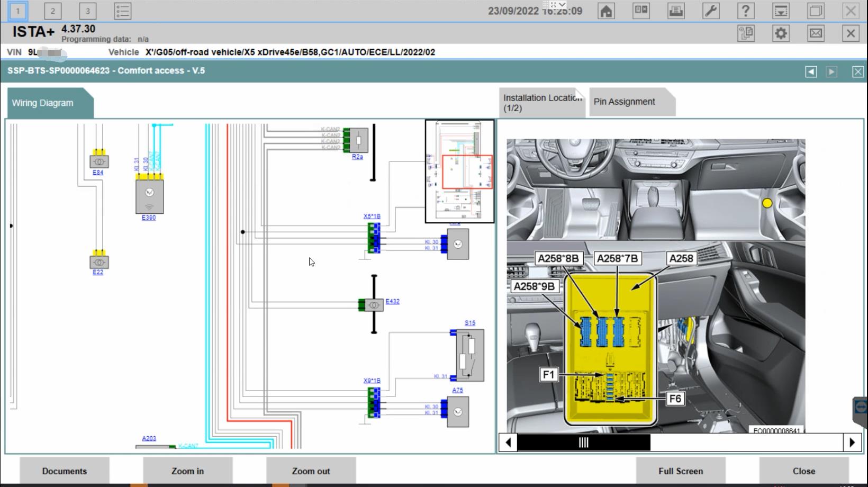
Task: Open connector link X9*1B
Action: 372,381
